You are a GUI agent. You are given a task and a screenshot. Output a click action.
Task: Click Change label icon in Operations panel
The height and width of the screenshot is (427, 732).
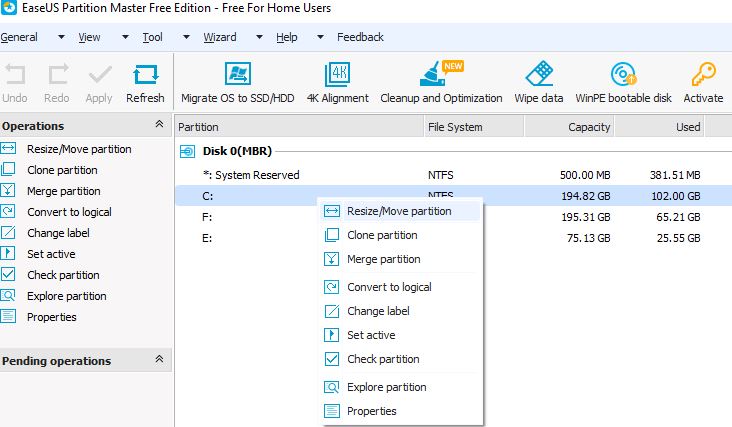point(8,232)
